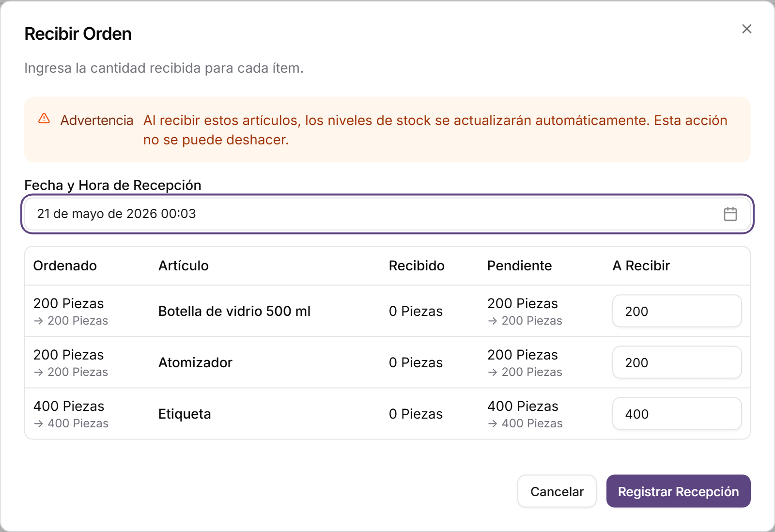Click the Recibido column header
This screenshot has height=532, width=775.
[417, 266]
